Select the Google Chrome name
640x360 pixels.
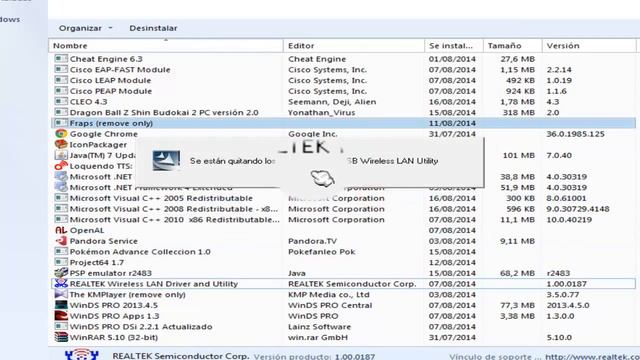[x=104, y=133]
